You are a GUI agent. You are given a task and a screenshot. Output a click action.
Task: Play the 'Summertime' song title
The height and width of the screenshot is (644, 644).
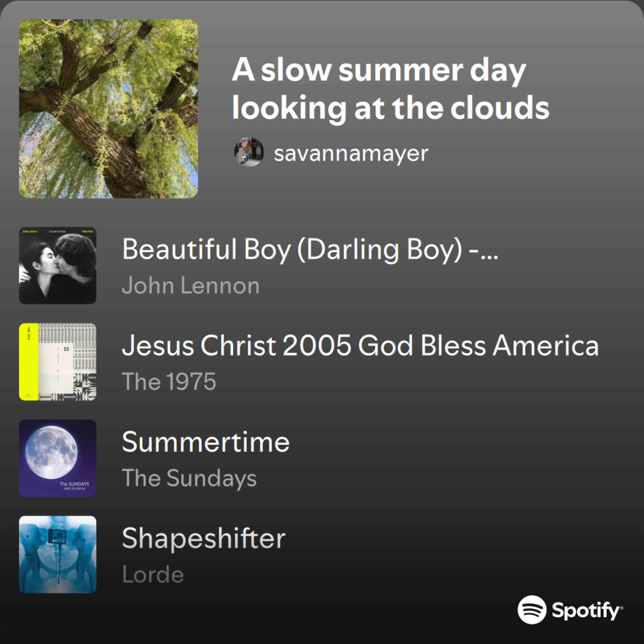coord(206,442)
